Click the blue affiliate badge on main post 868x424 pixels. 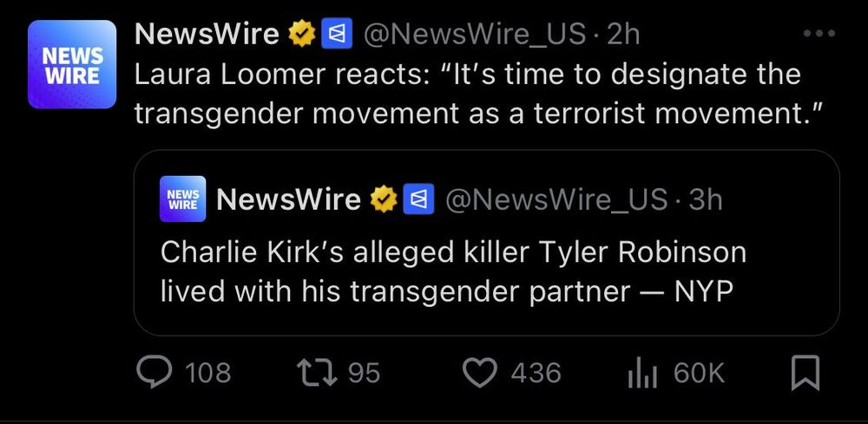click(x=334, y=35)
